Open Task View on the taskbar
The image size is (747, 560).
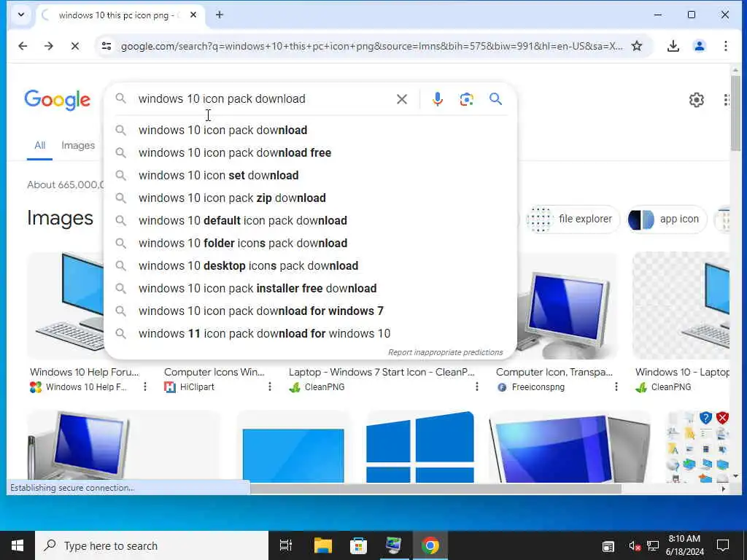coord(286,545)
